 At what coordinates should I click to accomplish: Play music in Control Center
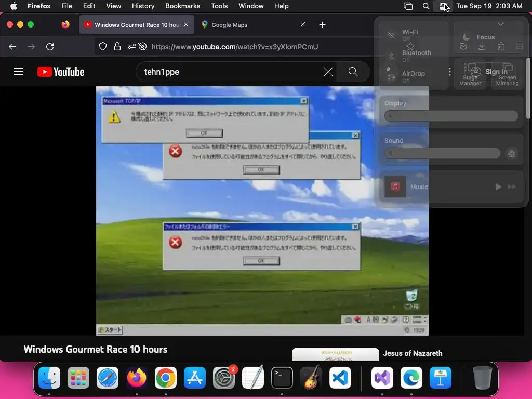click(498, 187)
